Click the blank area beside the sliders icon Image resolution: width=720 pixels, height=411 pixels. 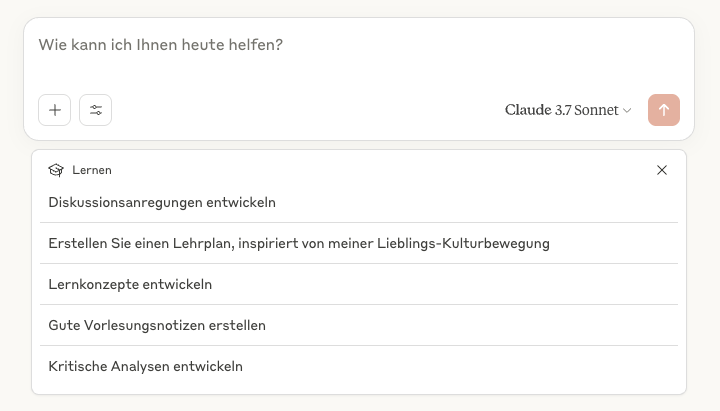[x=300, y=110]
